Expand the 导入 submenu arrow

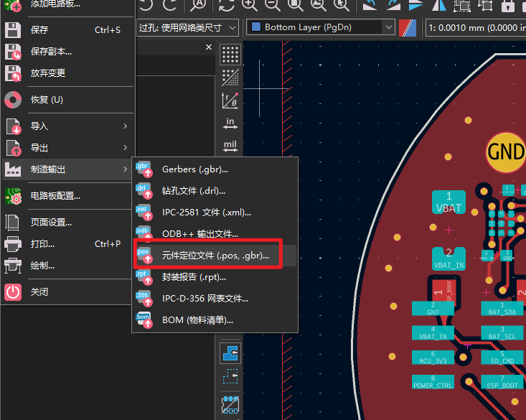tap(125, 126)
